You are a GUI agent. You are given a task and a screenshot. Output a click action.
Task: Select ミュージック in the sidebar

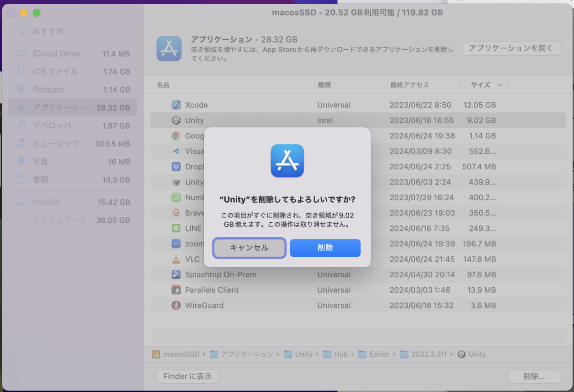tap(73, 143)
